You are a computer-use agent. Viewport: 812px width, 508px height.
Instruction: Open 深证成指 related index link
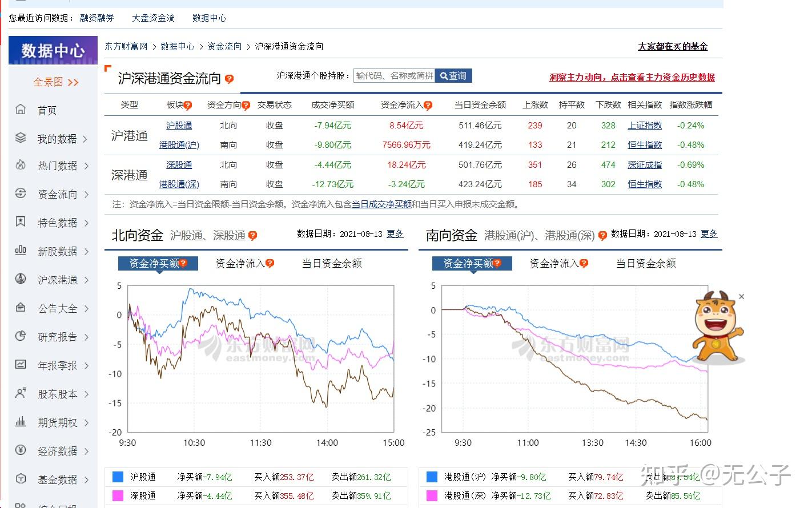click(x=645, y=164)
